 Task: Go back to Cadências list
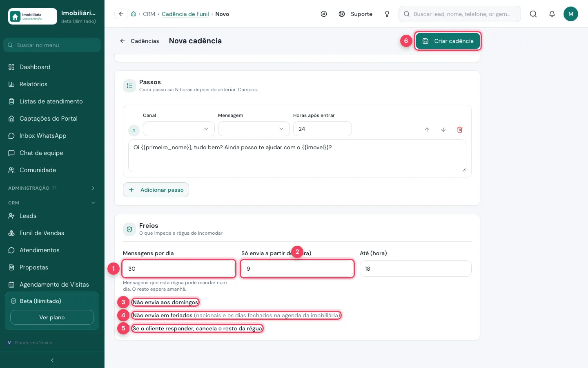click(x=139, y=41)
